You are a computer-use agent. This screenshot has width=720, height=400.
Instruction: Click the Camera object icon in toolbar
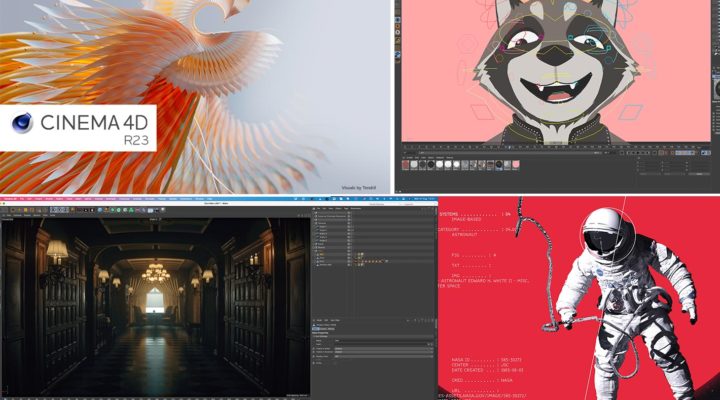click(x=156, y=210)
